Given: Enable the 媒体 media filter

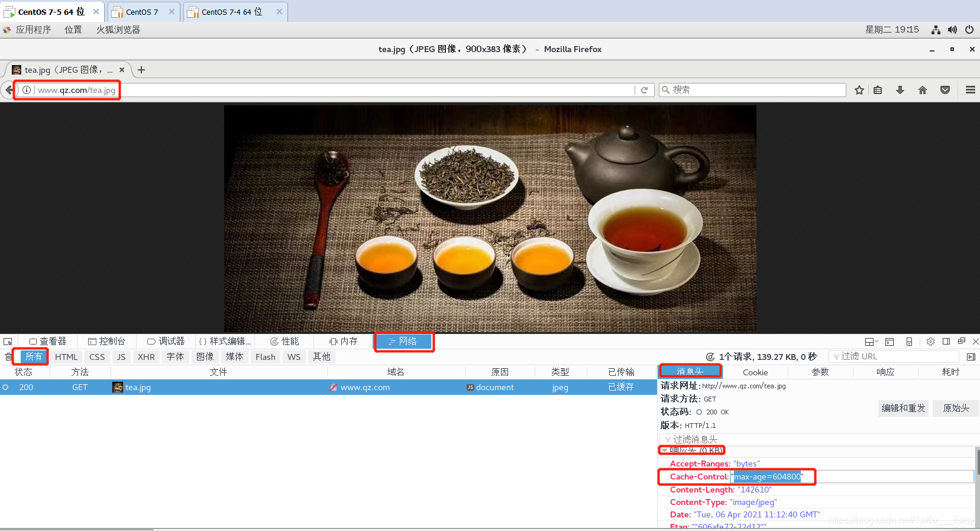Looking at the screenshot, I should pos(234,357).
